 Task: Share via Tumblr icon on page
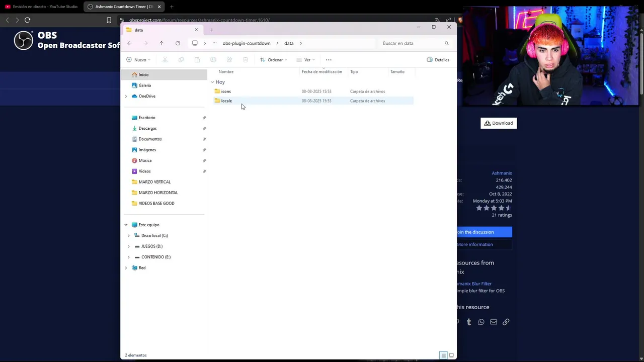tap(469, 322)
